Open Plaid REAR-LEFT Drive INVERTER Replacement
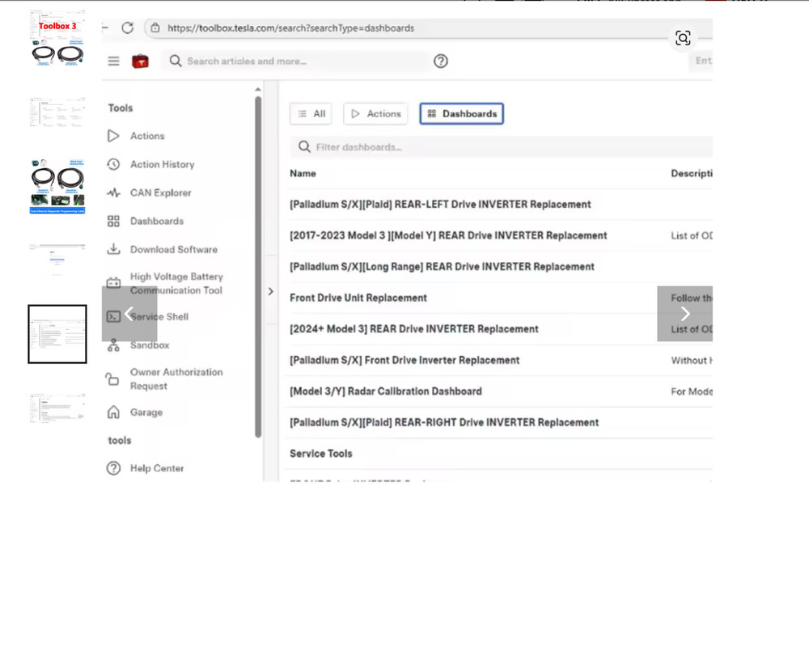This screenshot has width=809, height=672. (x=440, y=205)
